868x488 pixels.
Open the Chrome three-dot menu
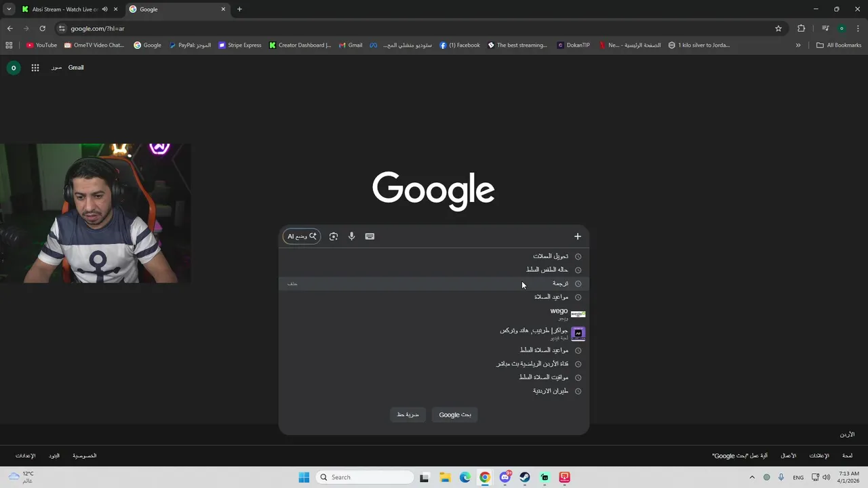point(857,28)
